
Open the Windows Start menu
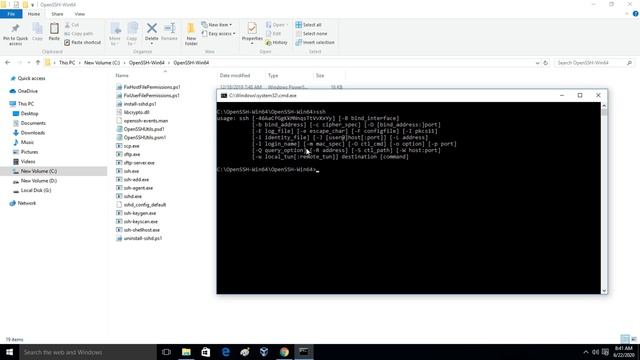(9, 352)
